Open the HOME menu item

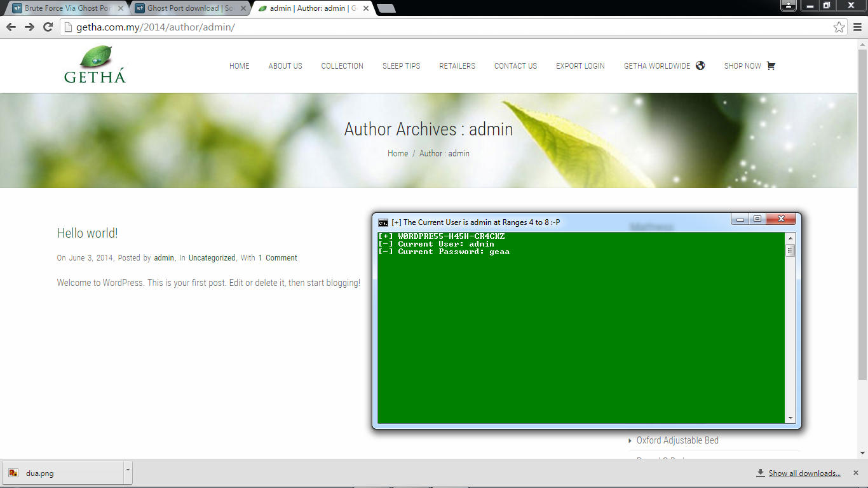[240, 66]
